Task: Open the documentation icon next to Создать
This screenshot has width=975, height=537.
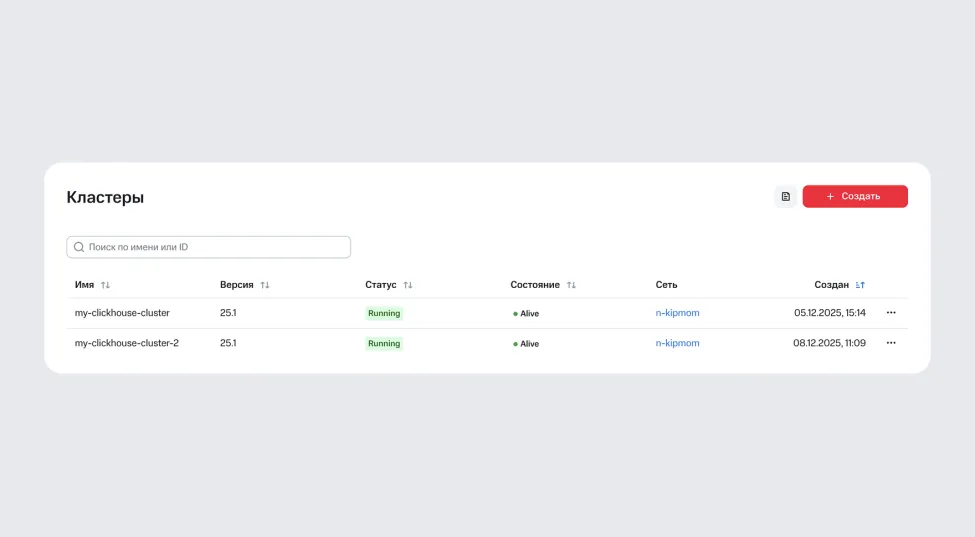Action: pyautogui.click(x=785, y=197)
